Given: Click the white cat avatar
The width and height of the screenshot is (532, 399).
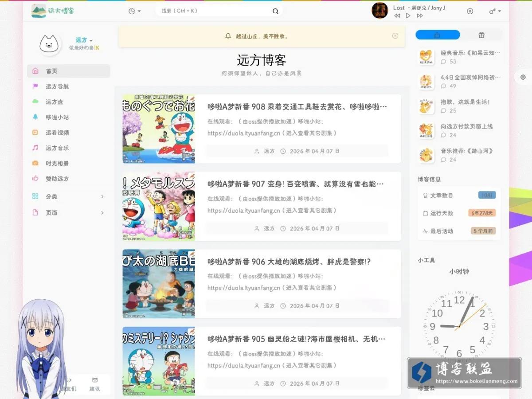Looking at the screenshot, I should click(49, 44).
